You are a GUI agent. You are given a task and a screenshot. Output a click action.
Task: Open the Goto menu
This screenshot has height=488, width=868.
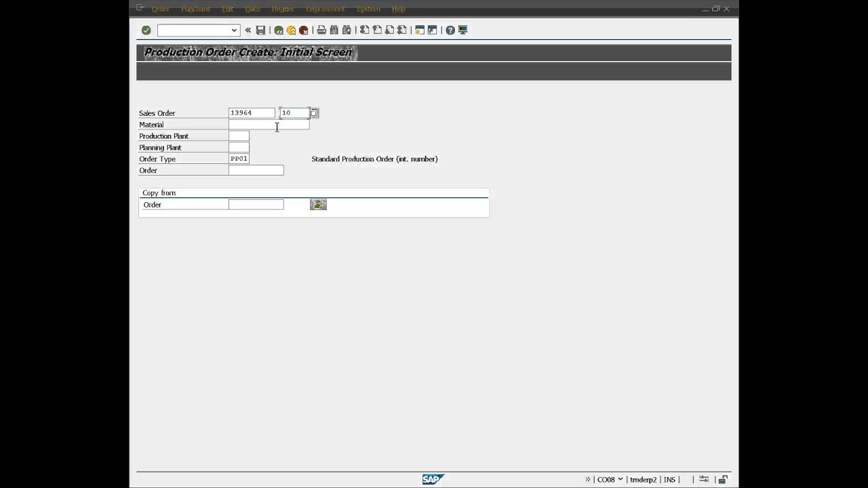coord(252,9)
